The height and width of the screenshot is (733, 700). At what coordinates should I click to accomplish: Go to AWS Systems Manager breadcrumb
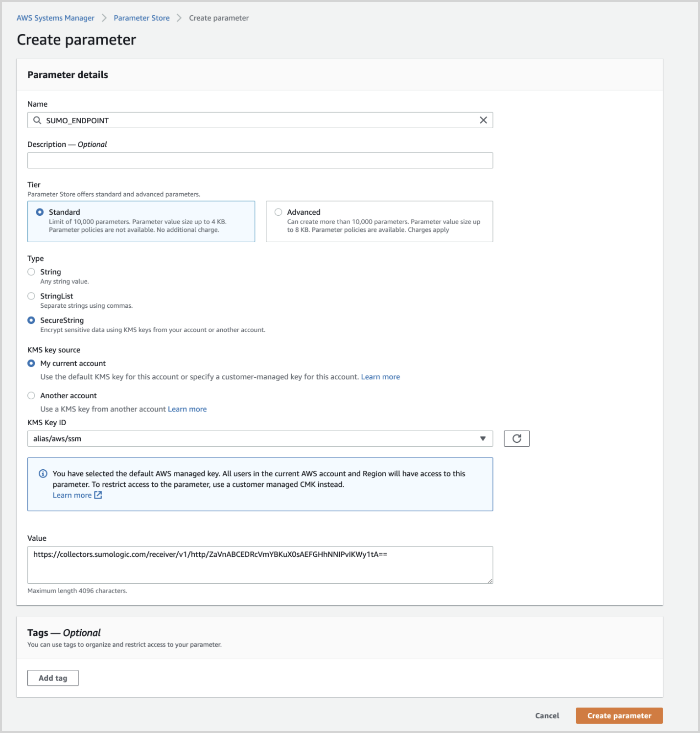pyautogui.click(x=55, y=18)
